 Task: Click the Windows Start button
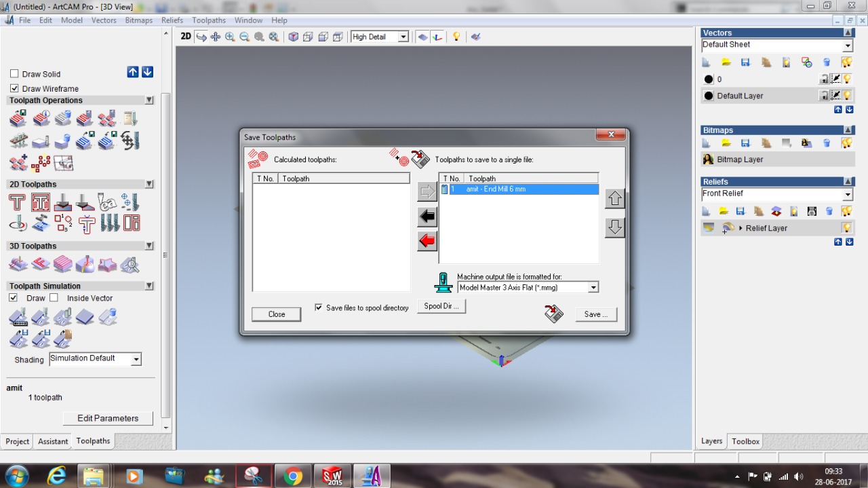pos(16,476)
